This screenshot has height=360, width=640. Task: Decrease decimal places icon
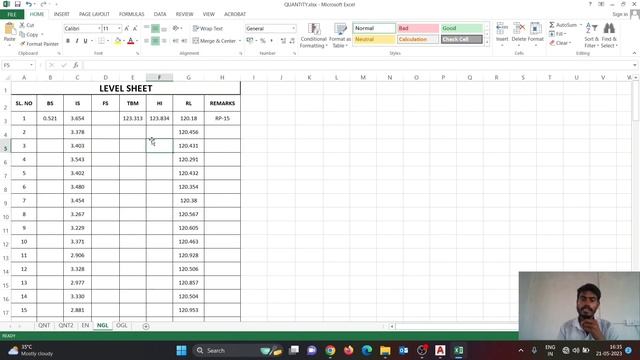[x=292, y=41]
